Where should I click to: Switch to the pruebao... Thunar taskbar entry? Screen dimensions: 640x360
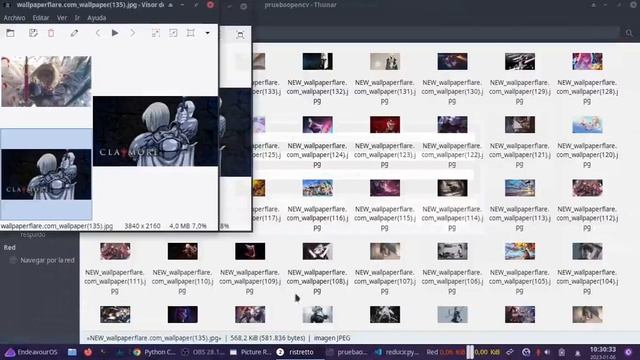347,352
